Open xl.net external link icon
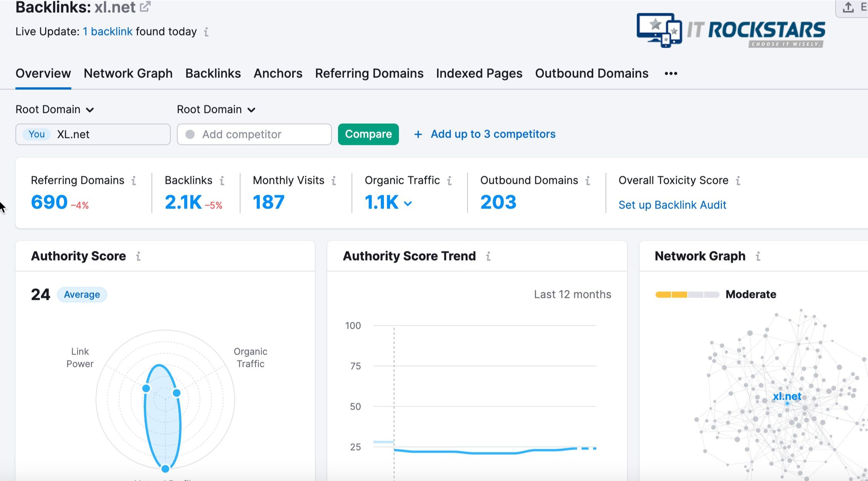The width and height of the screenshot is (868, 481). 145,7
